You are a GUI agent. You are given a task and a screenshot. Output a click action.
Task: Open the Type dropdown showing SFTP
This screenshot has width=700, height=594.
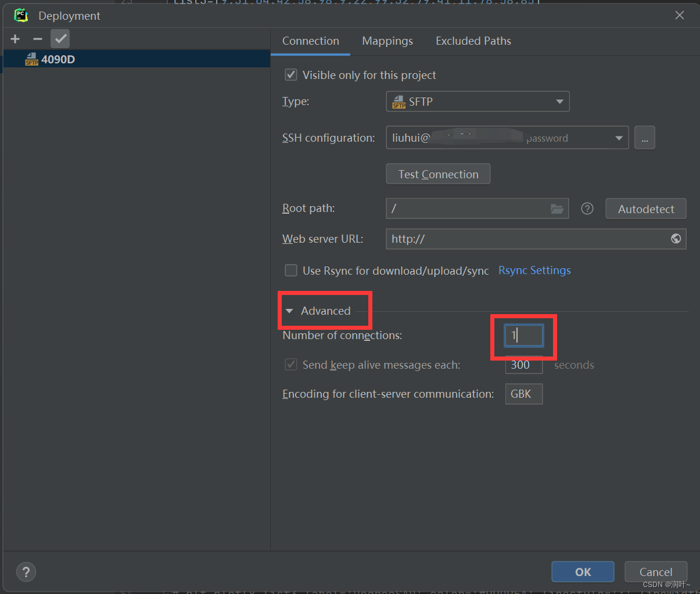tap(559, 101)
